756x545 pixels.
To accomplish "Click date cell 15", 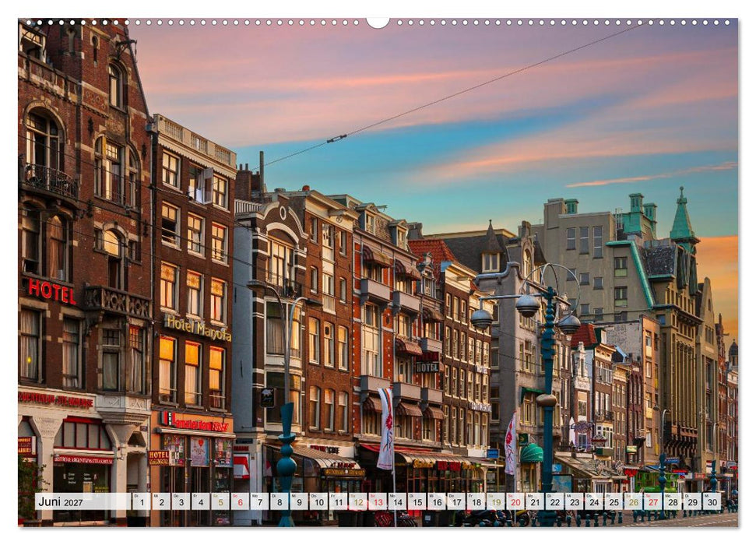I will [x=417, y=501].
